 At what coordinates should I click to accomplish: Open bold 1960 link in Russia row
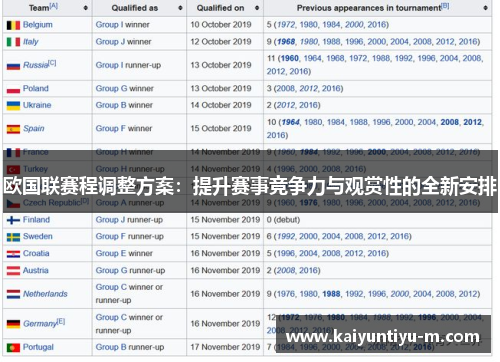tap(290, 58)
